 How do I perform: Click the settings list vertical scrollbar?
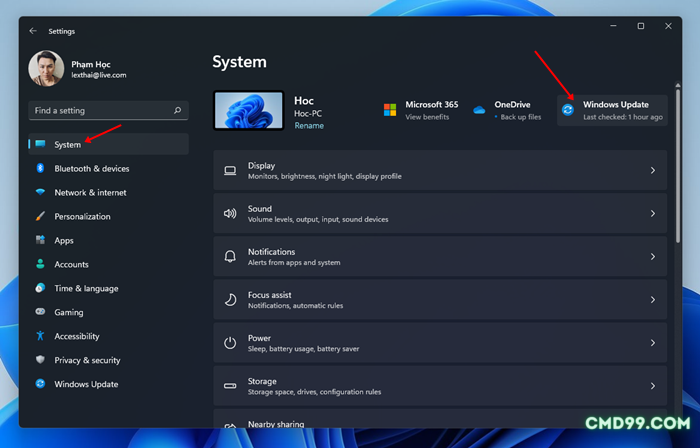point(678,165)
